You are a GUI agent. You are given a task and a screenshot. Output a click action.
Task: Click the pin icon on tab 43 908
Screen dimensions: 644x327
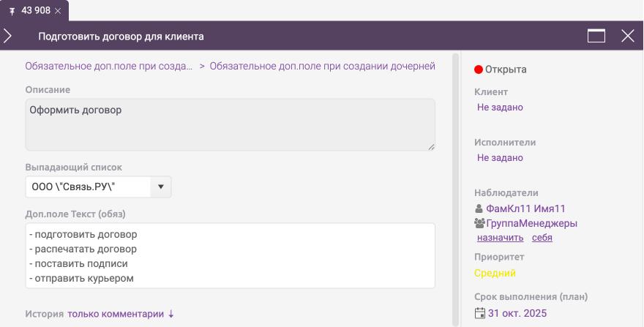(x=12, y=11)
